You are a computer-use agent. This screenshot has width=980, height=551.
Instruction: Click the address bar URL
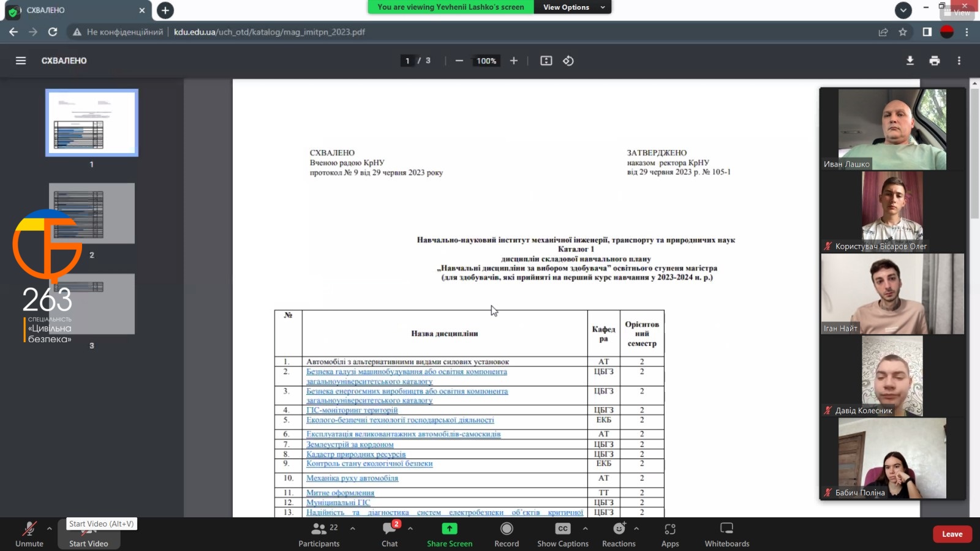(x=269, y=32)
